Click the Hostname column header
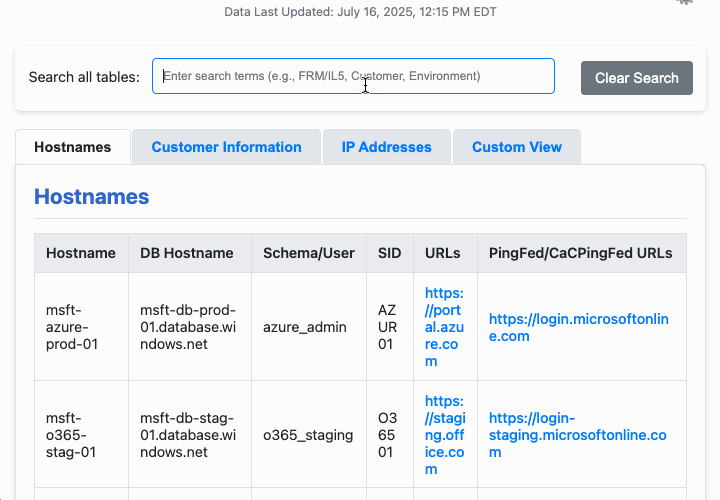The height and width of the screenshot is (500, 720). click(x=81, y=253)
